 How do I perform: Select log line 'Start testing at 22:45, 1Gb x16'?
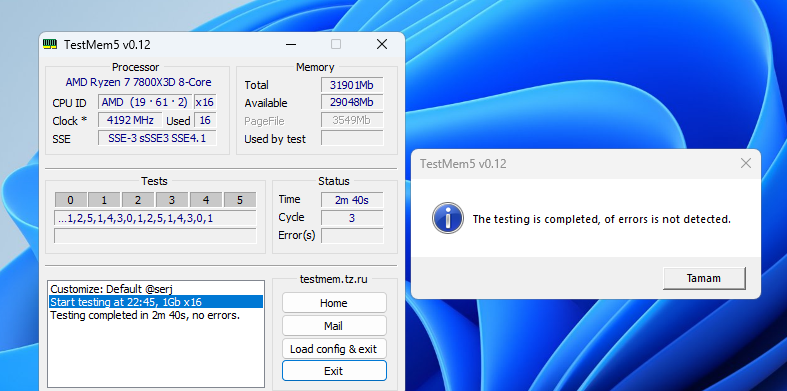point(156,302)
